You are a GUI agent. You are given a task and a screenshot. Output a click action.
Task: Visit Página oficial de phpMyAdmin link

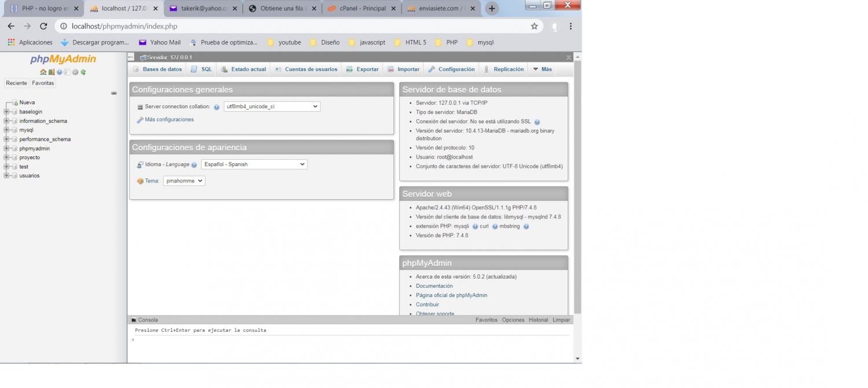coord(451,295)
